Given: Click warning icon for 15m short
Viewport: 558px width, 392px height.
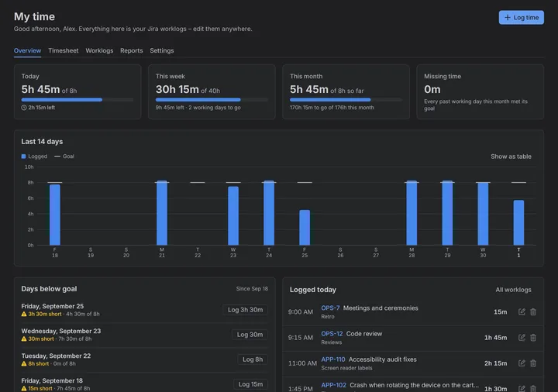Looking at the screenshot, I should (x=24, y=388).
